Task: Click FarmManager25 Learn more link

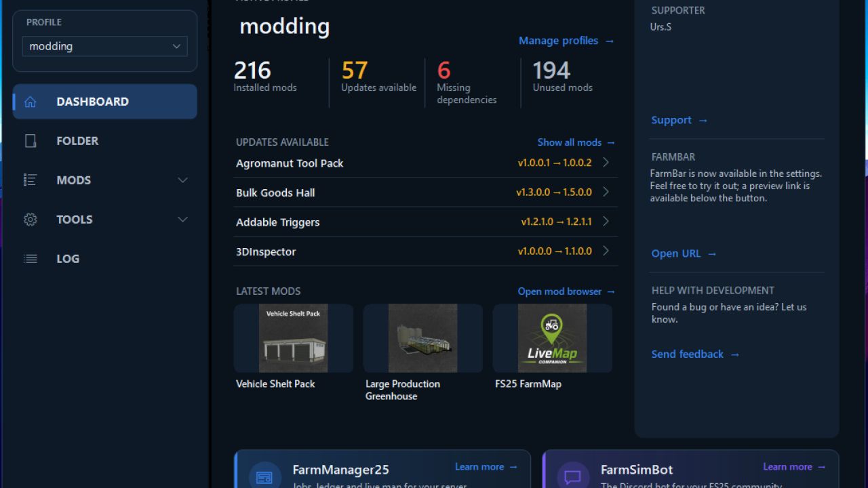Action: [x=486, y=467]
